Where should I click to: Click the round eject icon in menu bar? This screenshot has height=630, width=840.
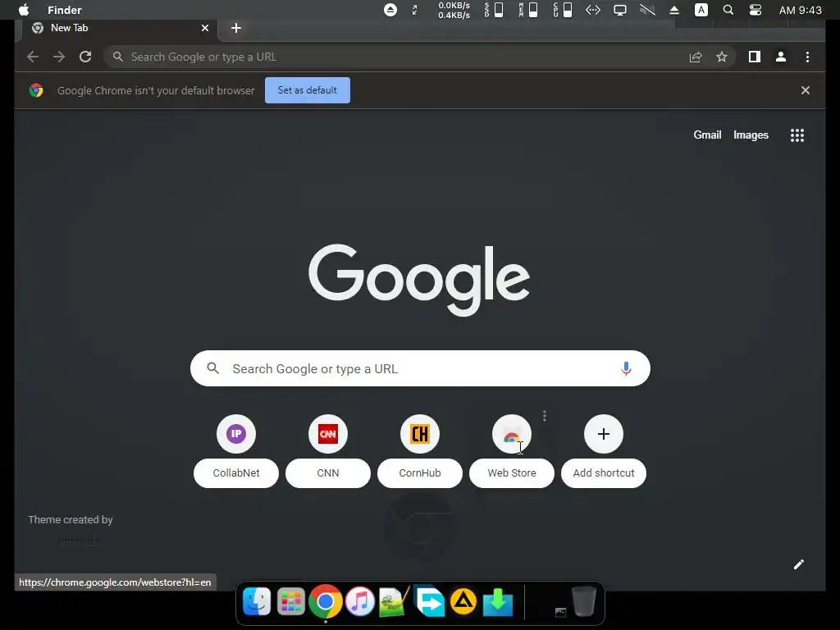(390, 10)
